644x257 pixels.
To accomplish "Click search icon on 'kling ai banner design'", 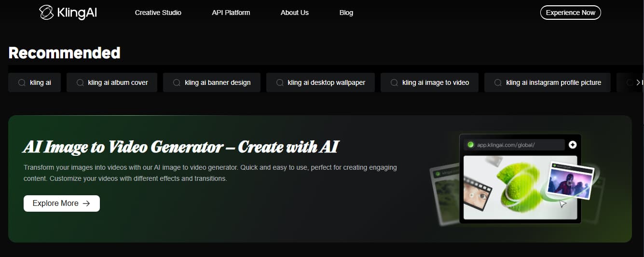I will pos(177,82).
